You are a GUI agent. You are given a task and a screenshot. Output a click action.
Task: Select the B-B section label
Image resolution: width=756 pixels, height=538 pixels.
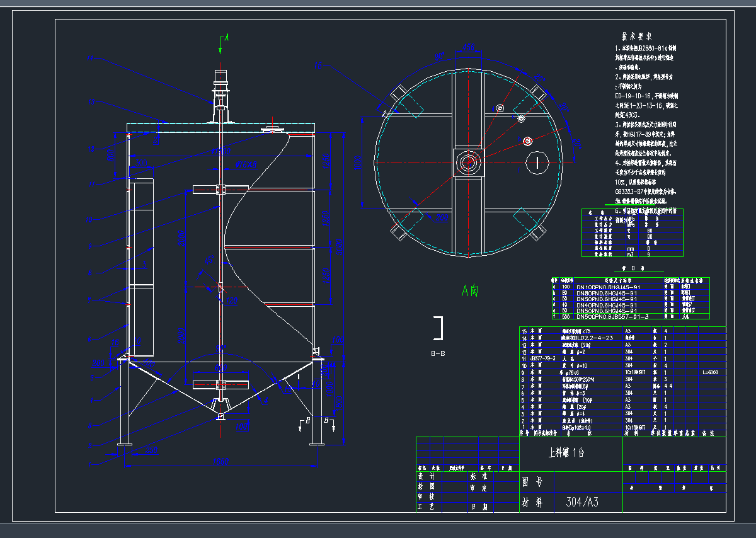[x=438, y=353]
